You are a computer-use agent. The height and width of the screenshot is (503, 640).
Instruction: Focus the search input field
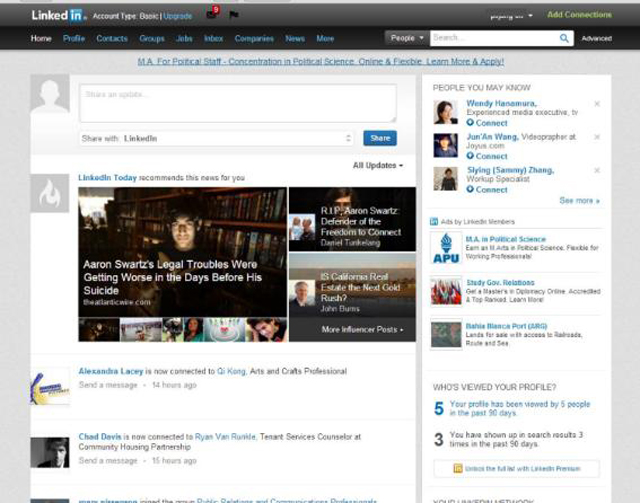[494, 38]
